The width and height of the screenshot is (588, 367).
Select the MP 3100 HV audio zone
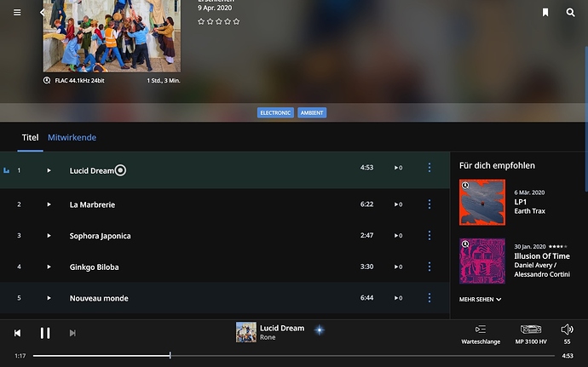531,334
